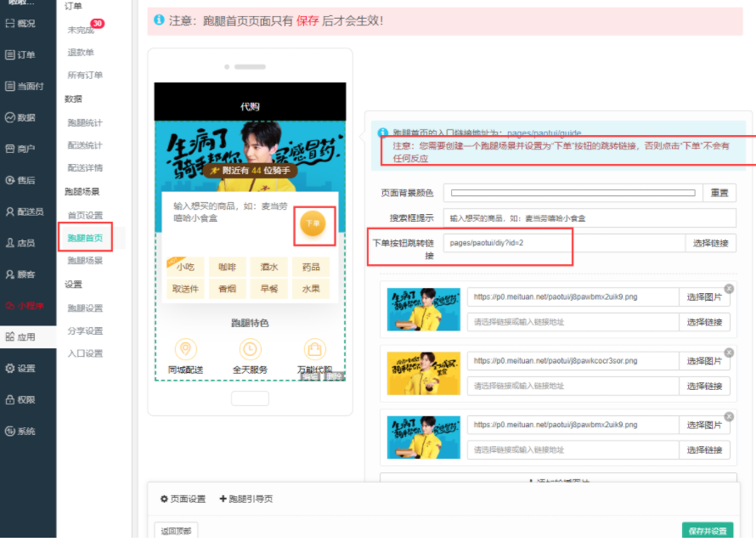Screen dimensions: 756x542
Task: Select first carousel thumbnail image
Action: click(423, 309)
